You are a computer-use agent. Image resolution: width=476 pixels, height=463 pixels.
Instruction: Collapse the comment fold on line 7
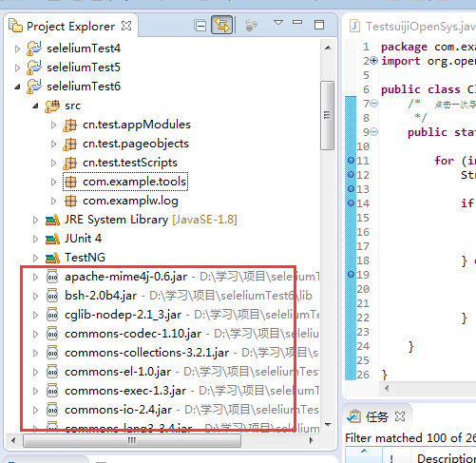pyautogui.click(x=374, y=103)
